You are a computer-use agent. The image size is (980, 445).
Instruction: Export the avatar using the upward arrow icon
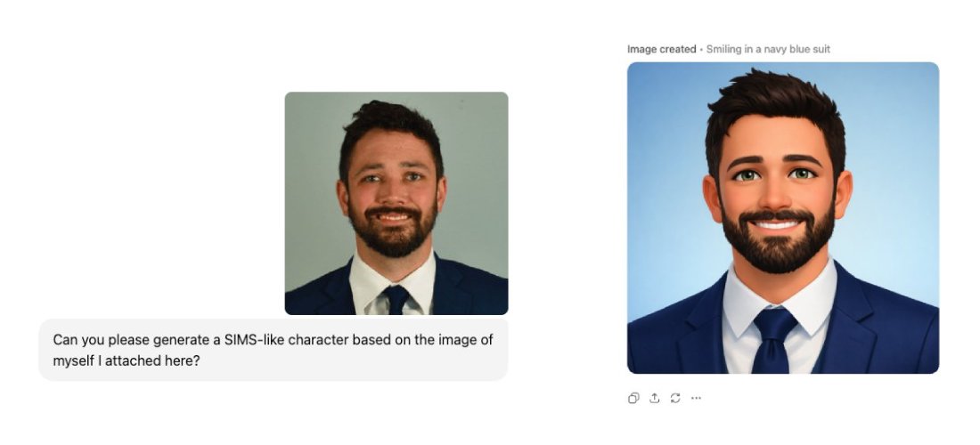click(x=655, y=398)
